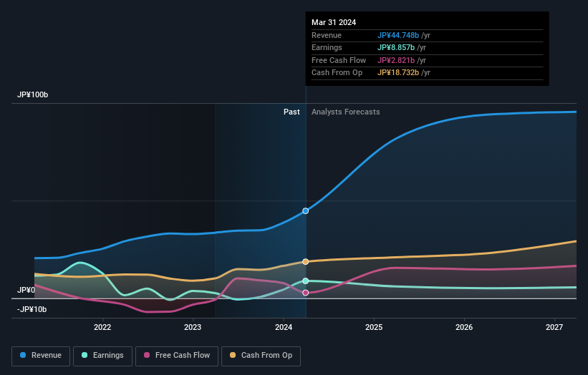Select the 2025 x-axis label
The height and width of the screenshot is (375, 588).
pos(374,327)
